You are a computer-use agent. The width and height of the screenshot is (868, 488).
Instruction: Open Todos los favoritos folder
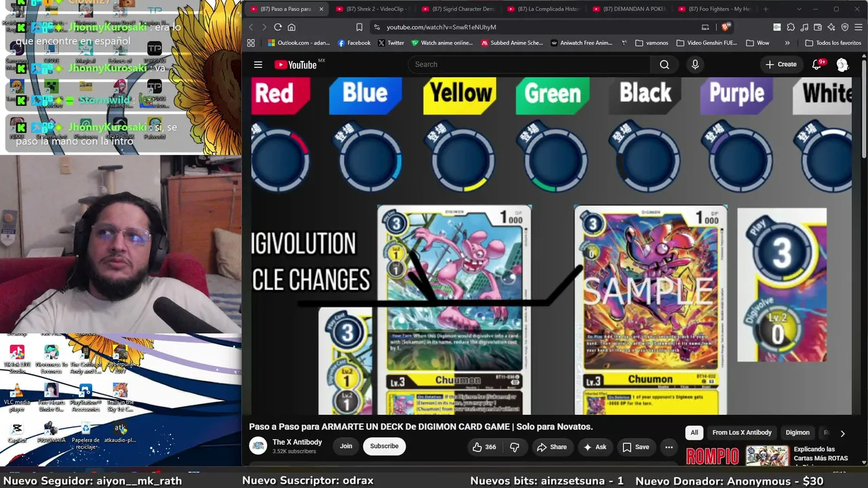[x=833, y=43]
